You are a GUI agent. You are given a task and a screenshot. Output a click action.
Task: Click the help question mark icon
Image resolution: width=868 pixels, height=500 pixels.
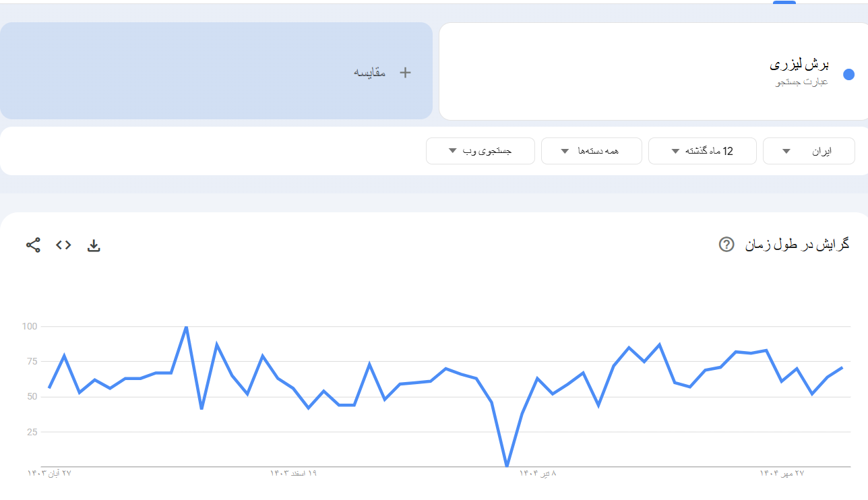[726, 245]
